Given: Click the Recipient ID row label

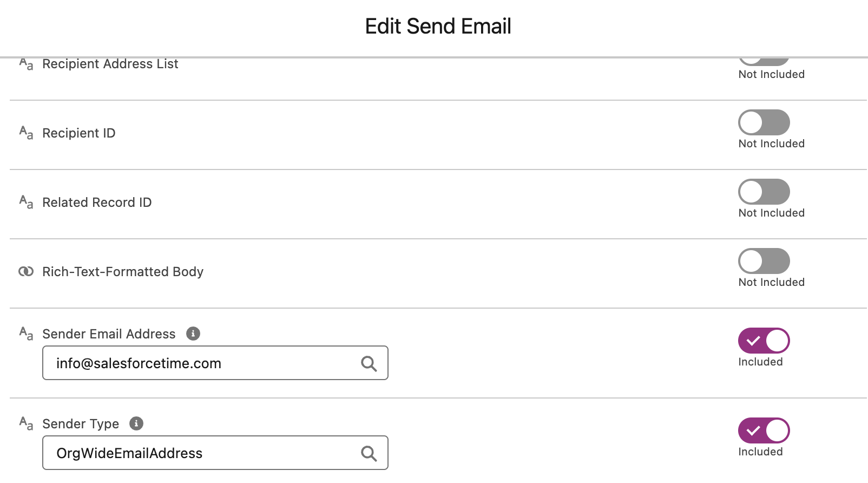Looking at the screenshot, I should pos(78,133).
